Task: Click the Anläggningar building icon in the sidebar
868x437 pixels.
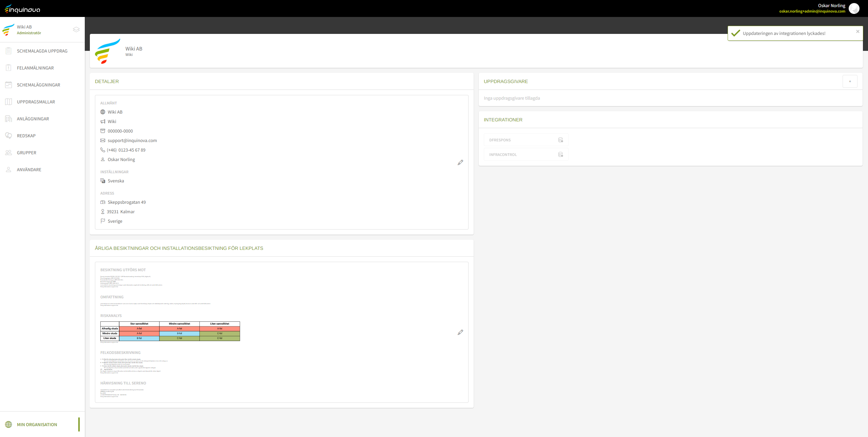Action: pos(8,119)
